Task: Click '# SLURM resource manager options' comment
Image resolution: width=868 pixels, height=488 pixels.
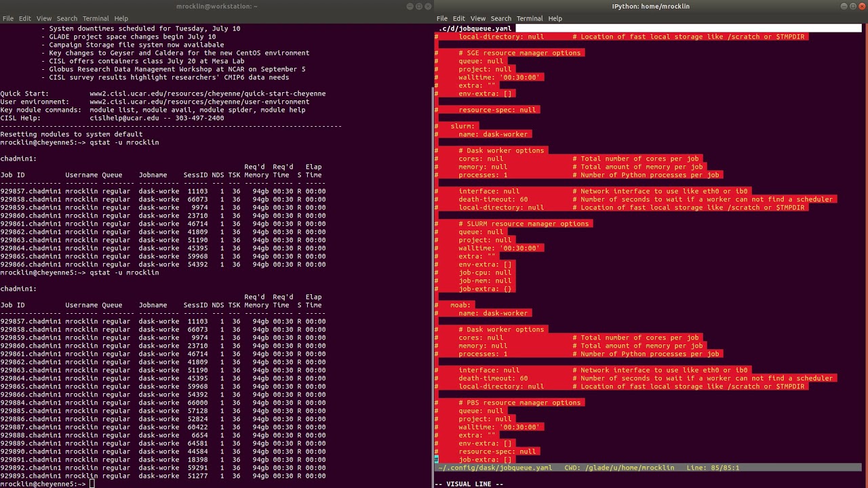Action: 524,224
